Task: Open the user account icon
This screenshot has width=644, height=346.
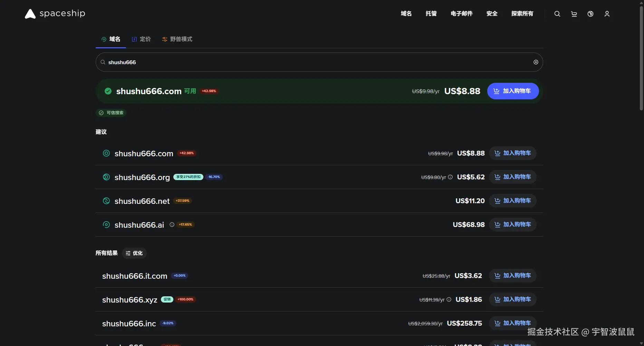Action: (607, 14)
